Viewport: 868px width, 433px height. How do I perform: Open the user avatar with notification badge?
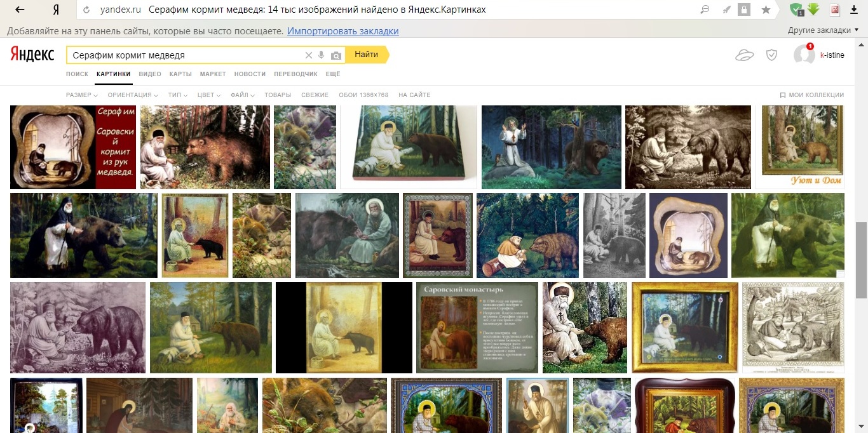coord(804,55)
